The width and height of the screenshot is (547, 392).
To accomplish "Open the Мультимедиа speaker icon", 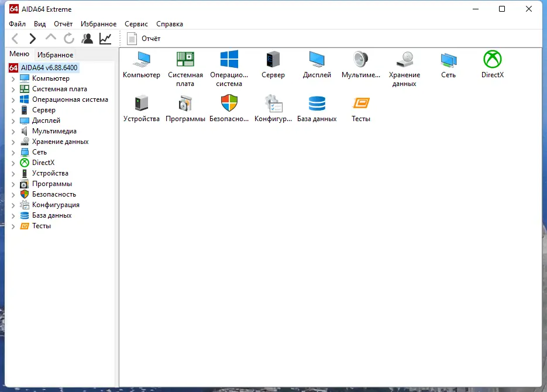I will [360, 60].
